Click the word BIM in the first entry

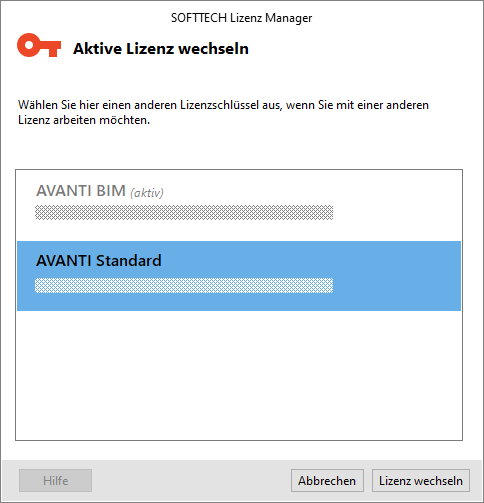pyautogui.click(x=111, y=191)
